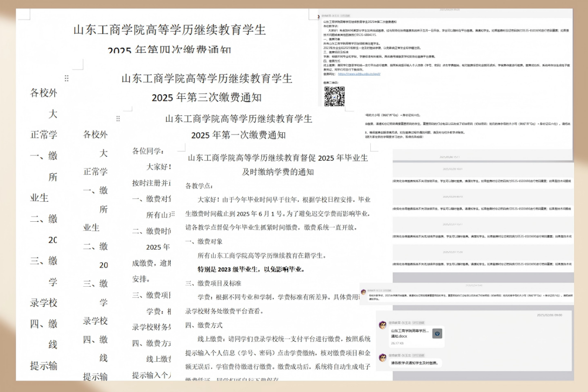Click the 三、缴费项目及标准 heading in front document
Image resolution: width=588 pixels, height=392 pixels.
213,283
